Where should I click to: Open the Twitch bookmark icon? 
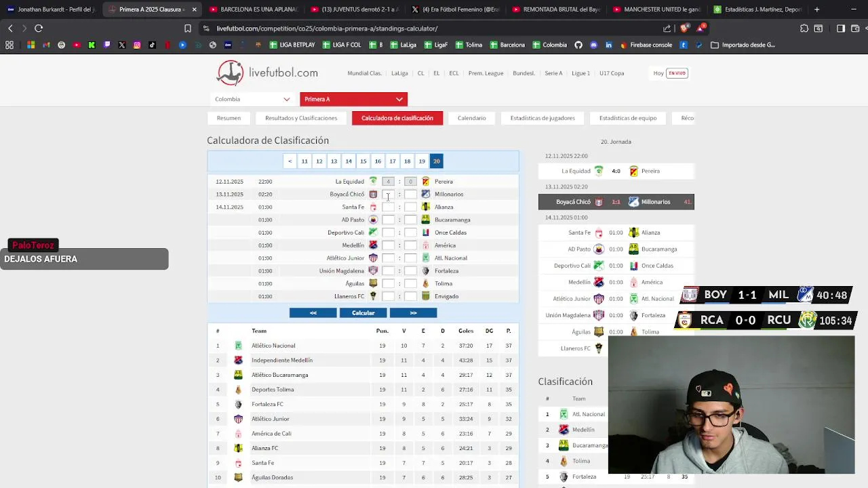click(x=107, y=45)
